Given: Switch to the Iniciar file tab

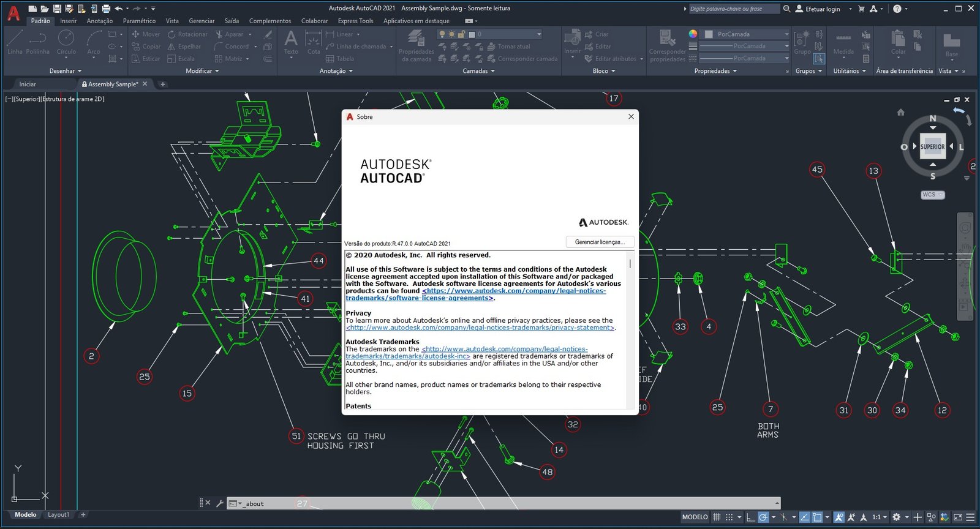Looking at the screenshot, I should pyautogui.click(x=28, y=84).
